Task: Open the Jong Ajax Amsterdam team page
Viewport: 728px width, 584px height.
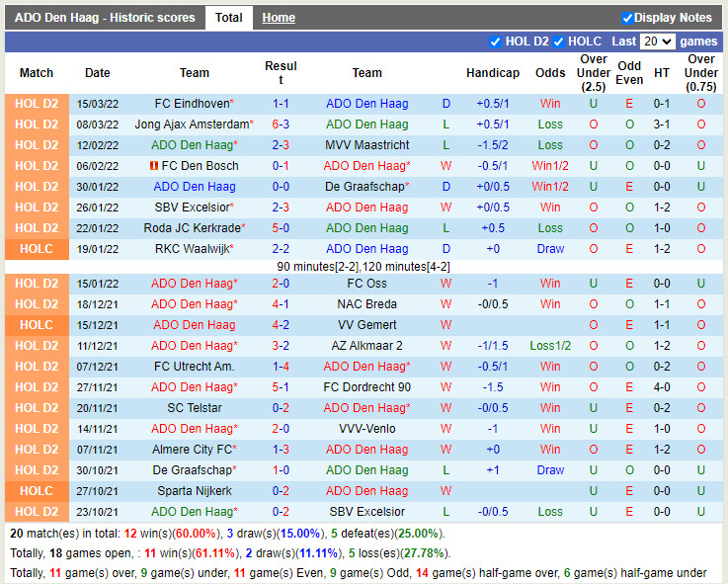Action: pyautogui.click(x=192, y=125)
